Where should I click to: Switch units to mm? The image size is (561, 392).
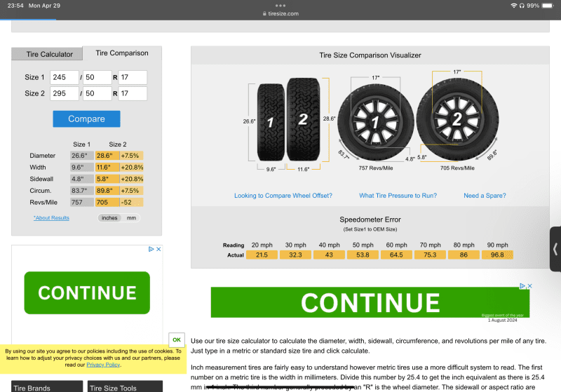point(131,218)
